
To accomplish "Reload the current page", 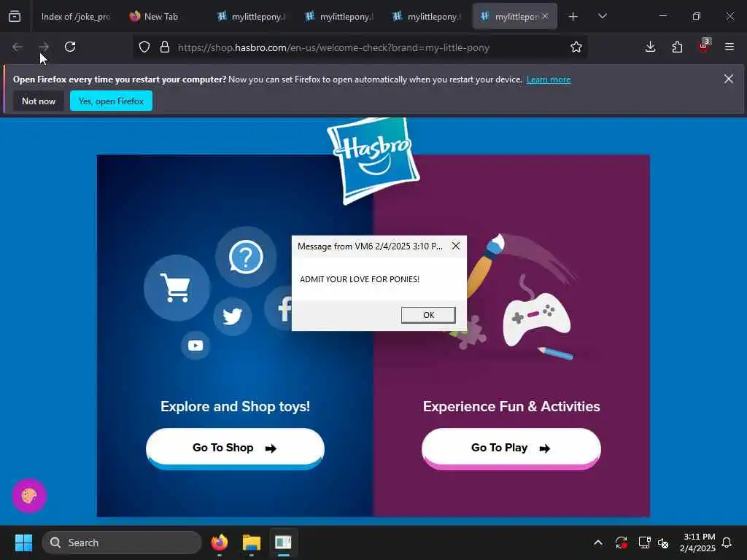I will [70, 47].
